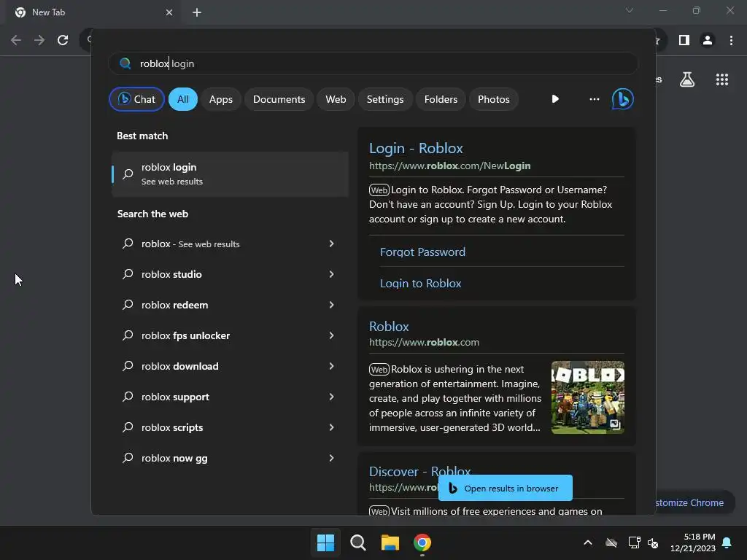This screenshot has height=560, width=747.
Task: Expand the "roblox scripts" suggestion arrow
Action: click(332, 427)
